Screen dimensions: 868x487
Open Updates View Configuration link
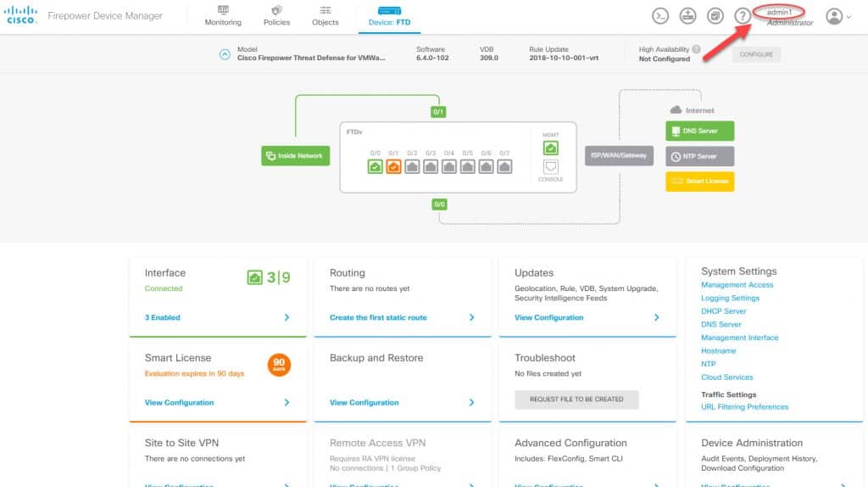(x=548, y=317)
